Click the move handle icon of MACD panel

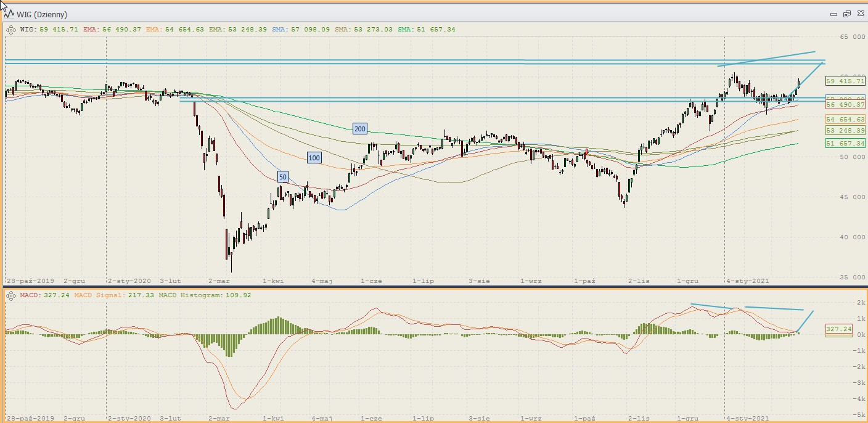10,295
